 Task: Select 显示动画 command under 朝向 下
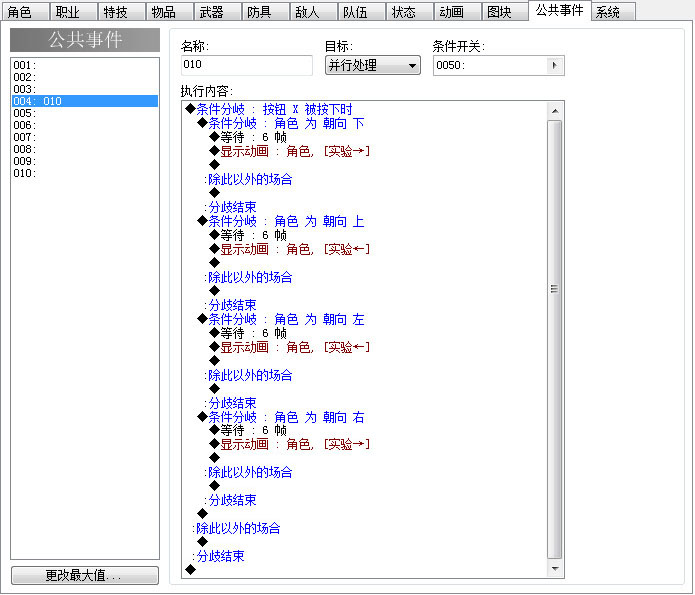pos(290,151)
